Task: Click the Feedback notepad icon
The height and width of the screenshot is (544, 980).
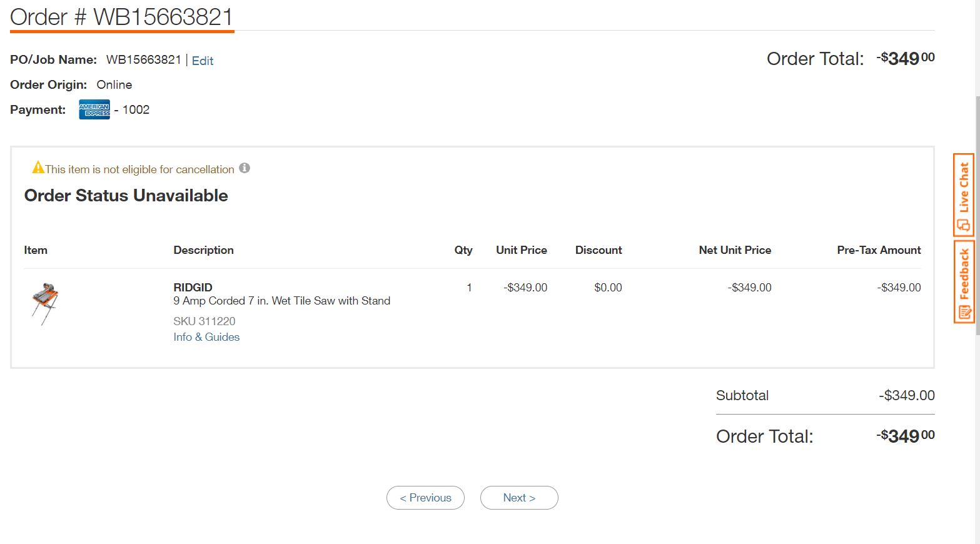Action: pyautogui.click(x=964, y=312)
